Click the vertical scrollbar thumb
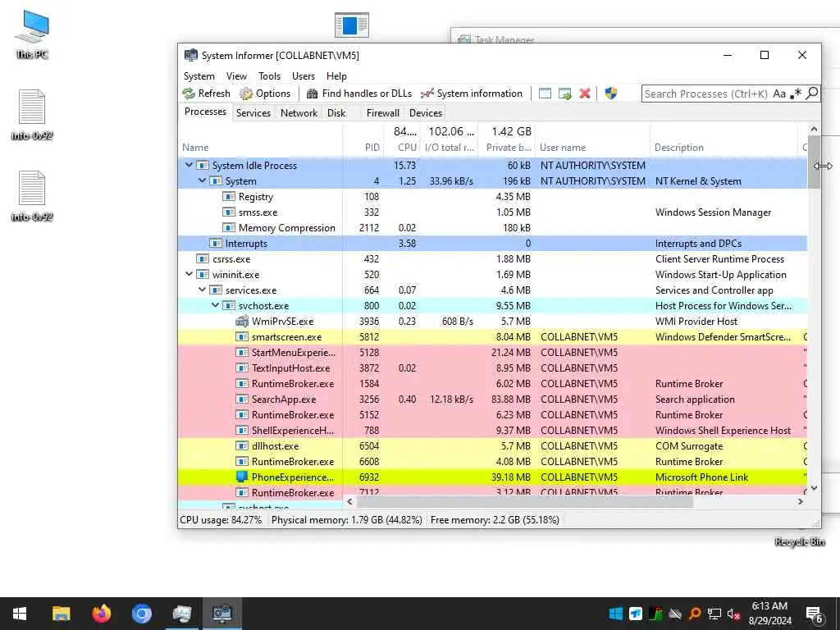 coord(814,162)
